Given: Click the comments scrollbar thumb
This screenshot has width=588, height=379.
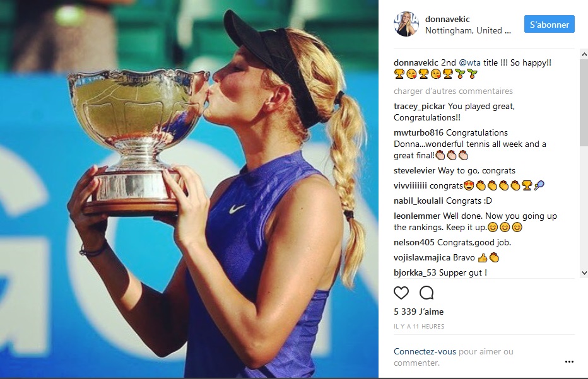Looking at the screenshot, I should 584,102.
